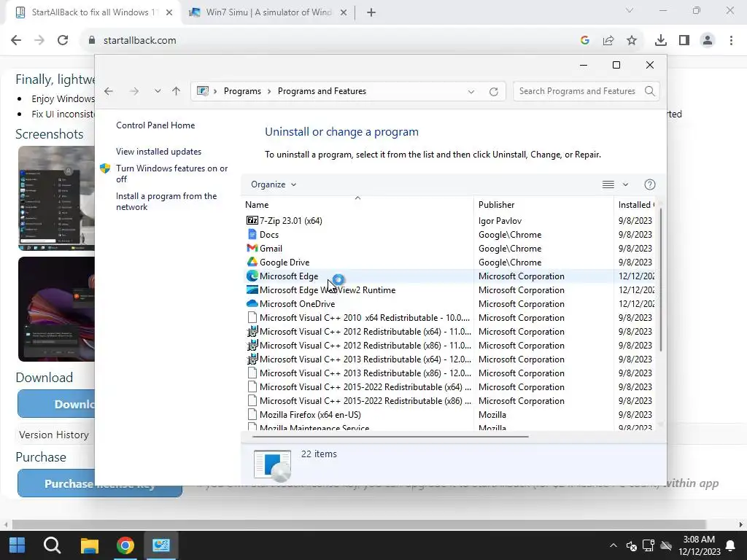The width and height of the screenshot is (747, 560).
Task: Bookmark this page with the star icon
Action: 632,41
